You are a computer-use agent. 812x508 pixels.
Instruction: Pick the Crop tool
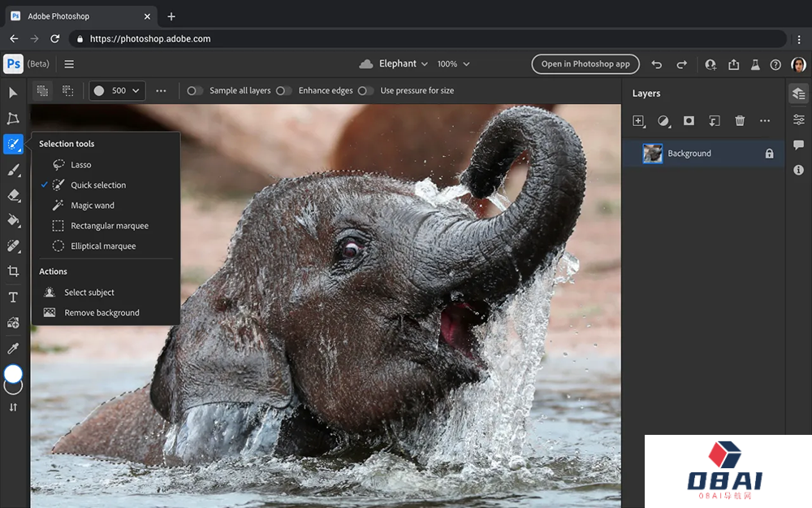click(x=12, y=271)
